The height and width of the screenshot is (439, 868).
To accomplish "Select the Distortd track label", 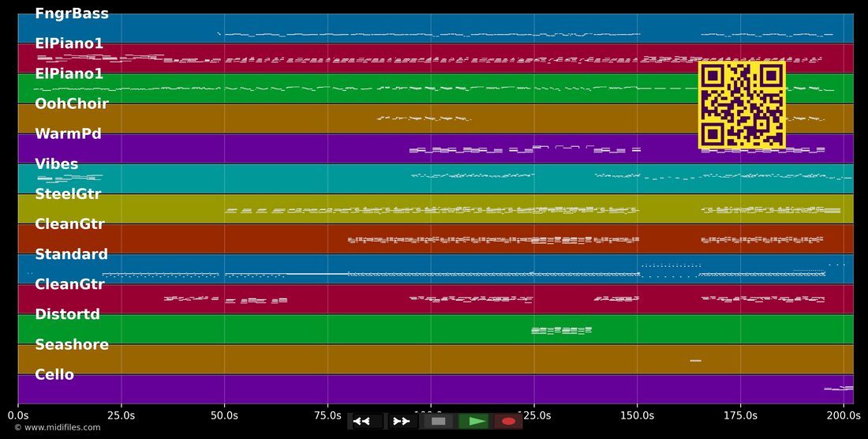I will click(68, 314).
